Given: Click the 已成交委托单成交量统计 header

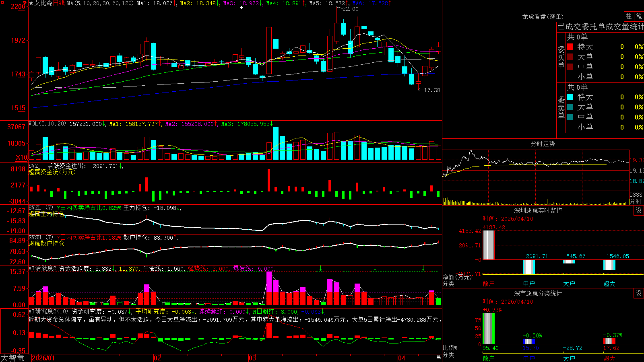Looking at the screenshot, I should pyautogui.click(x=601, y=27).
